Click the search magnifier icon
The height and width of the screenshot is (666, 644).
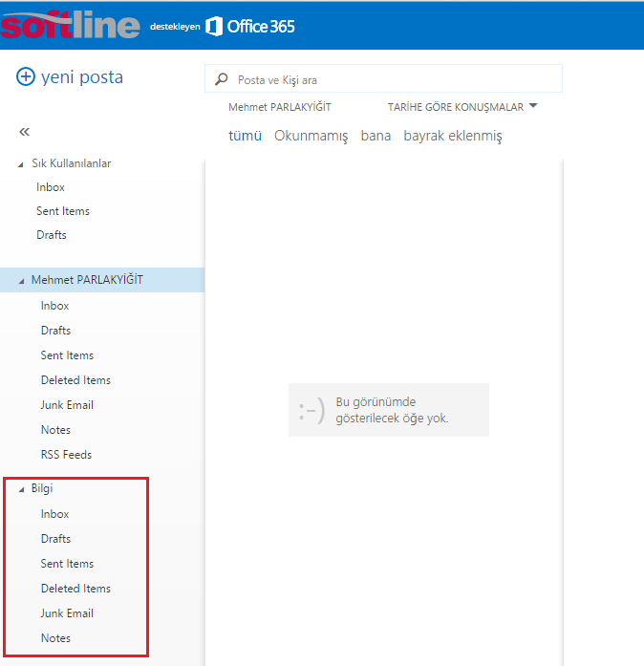222,80
